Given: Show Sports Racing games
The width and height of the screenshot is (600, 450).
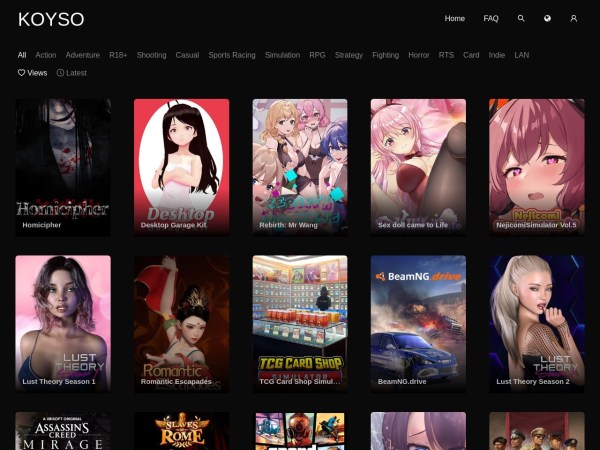Looking at the screenshot, I should (x=232, y=55).
